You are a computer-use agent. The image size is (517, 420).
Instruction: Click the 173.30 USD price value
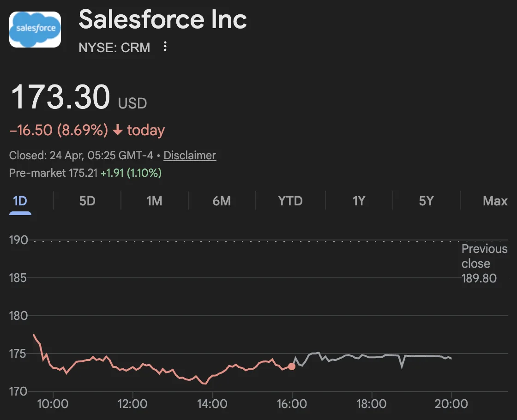tap(60, 97)
